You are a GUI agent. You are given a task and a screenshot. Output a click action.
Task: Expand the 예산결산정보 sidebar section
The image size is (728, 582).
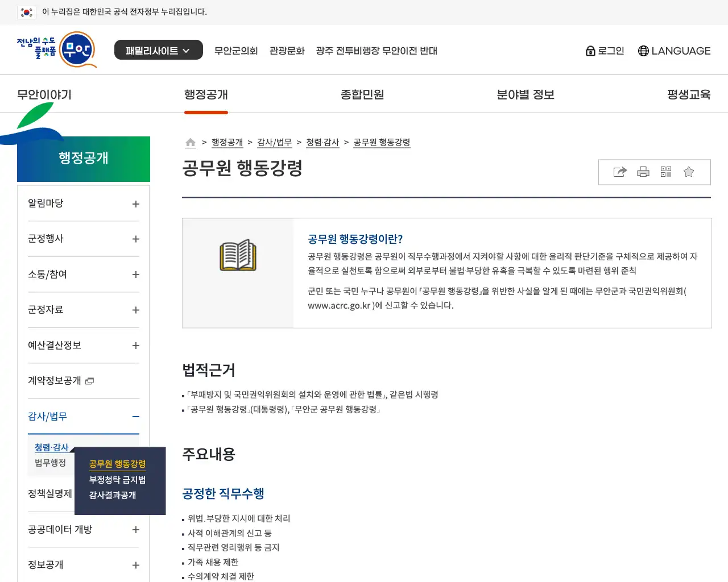click(135, 346)
